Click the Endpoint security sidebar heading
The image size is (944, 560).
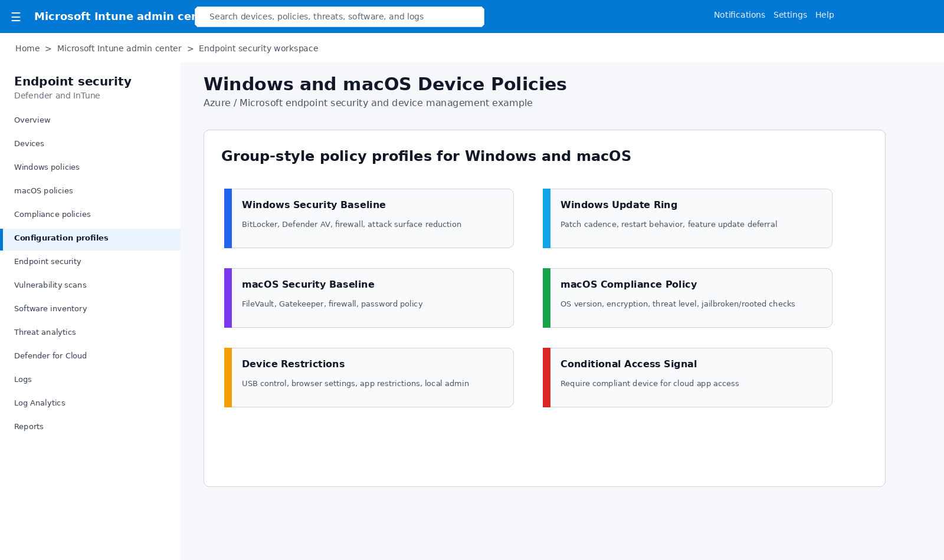click(x=73, y=81)
